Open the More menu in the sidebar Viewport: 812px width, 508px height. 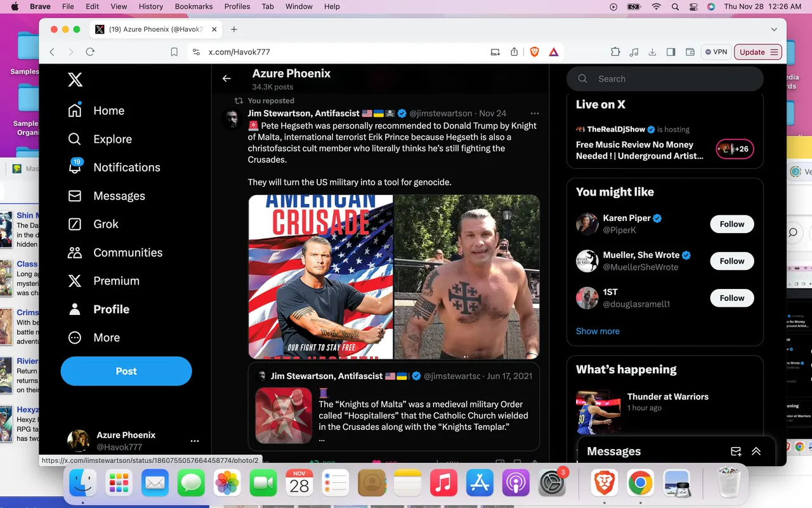point(94,338)
